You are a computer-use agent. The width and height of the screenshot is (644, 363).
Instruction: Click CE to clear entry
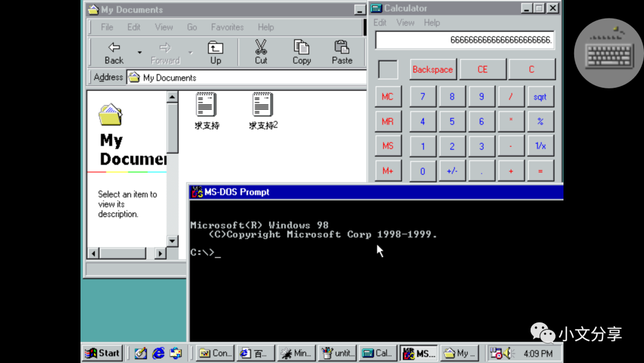click(x=482, y=69)
